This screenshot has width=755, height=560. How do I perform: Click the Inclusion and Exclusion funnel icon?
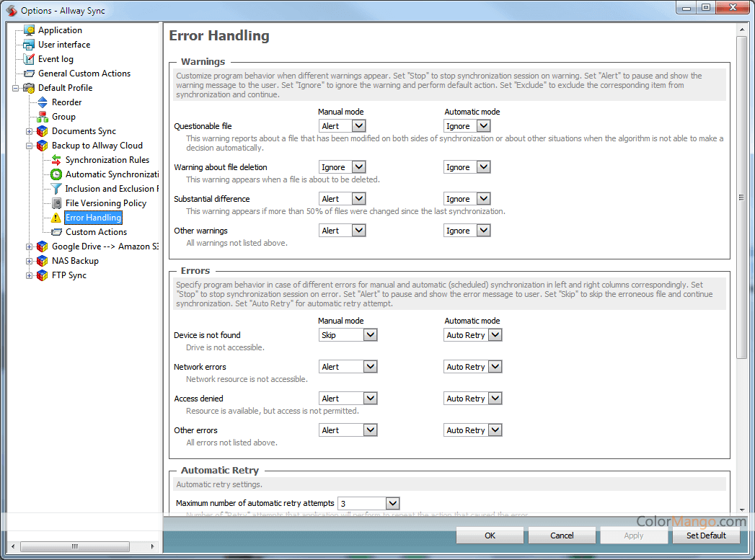tap(56, 189)
